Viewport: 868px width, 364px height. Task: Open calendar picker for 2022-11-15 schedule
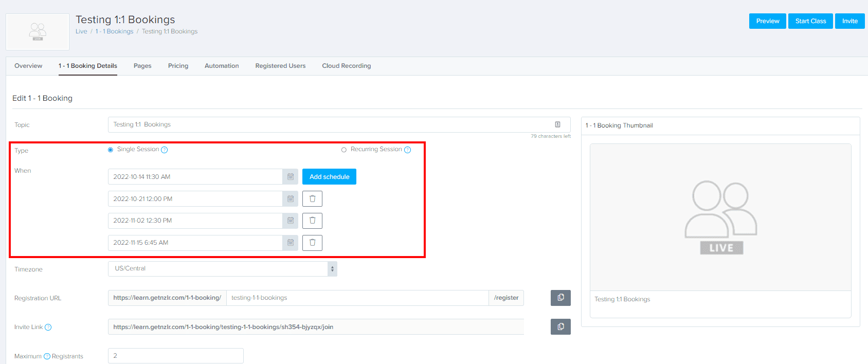coord(291,243)
